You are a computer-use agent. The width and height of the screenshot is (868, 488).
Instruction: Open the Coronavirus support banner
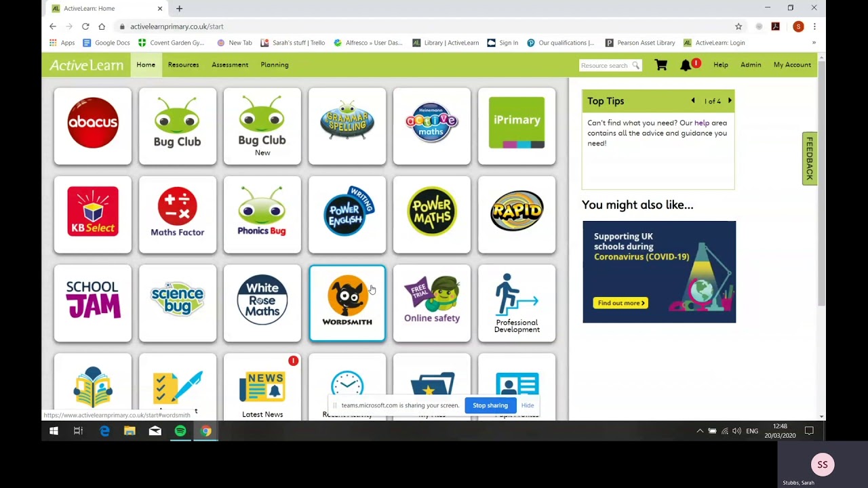tap(659, 272)
